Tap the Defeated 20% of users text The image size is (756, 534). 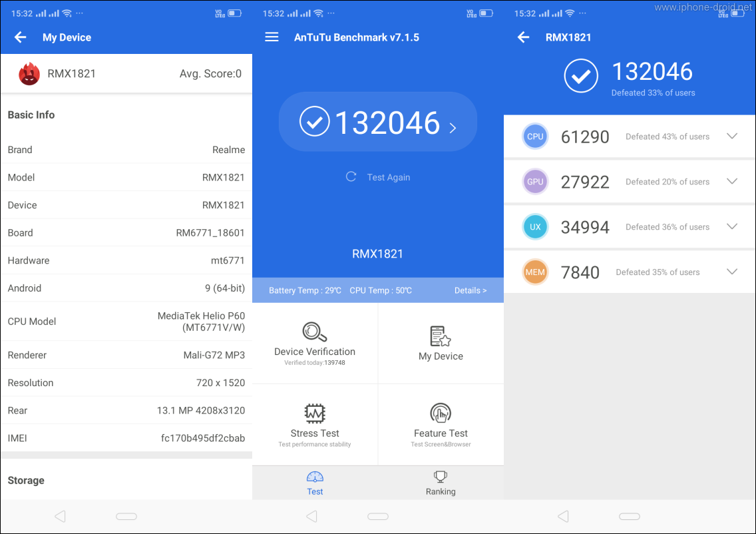point(667,182)
